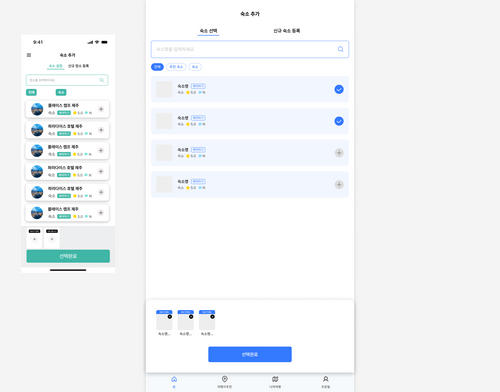Uncheck first selected lodging in blue list

point(339,89)
